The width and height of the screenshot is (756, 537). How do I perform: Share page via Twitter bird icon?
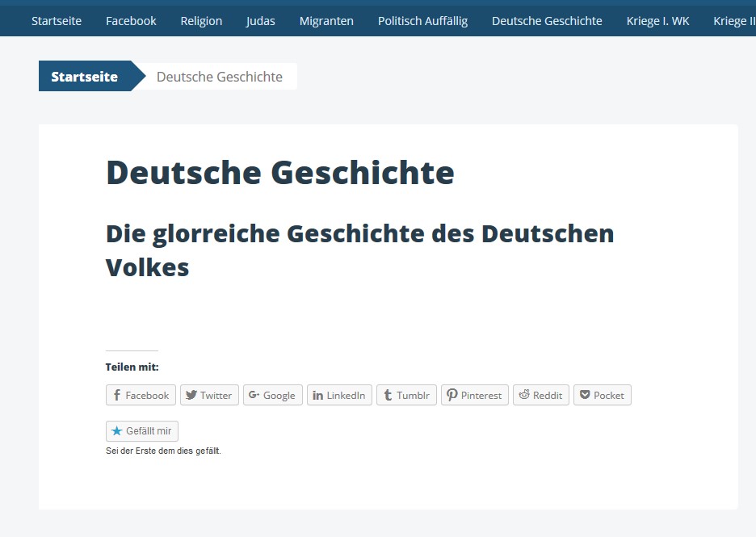209,395
